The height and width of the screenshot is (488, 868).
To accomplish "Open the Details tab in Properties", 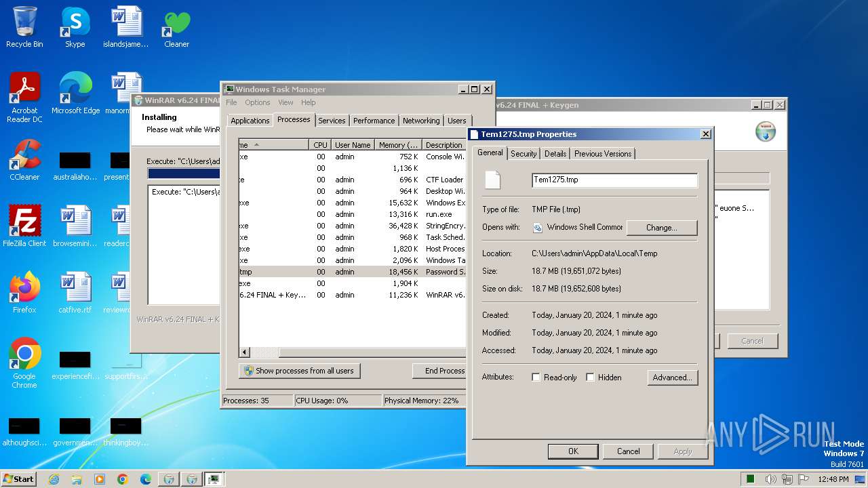I will point(555,154).
